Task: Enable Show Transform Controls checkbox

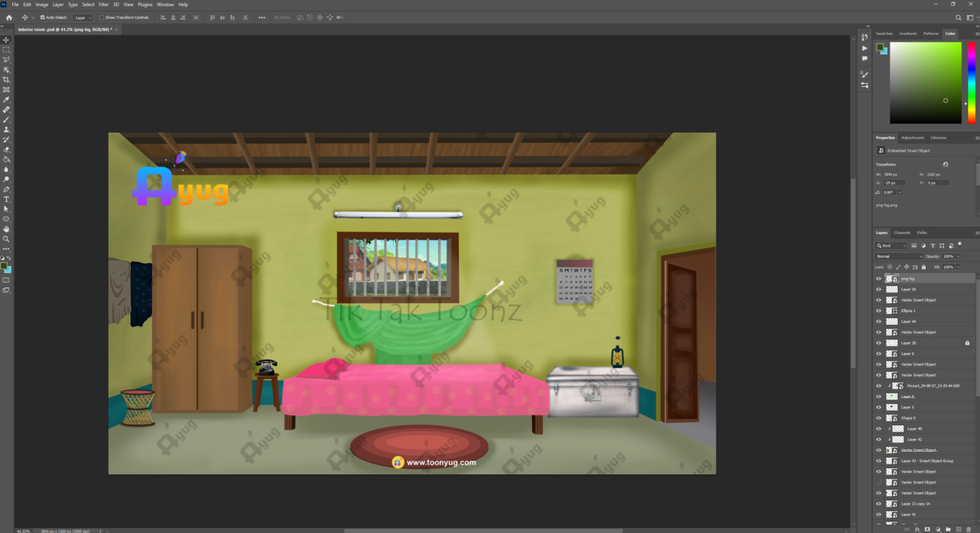Action: 102,17
